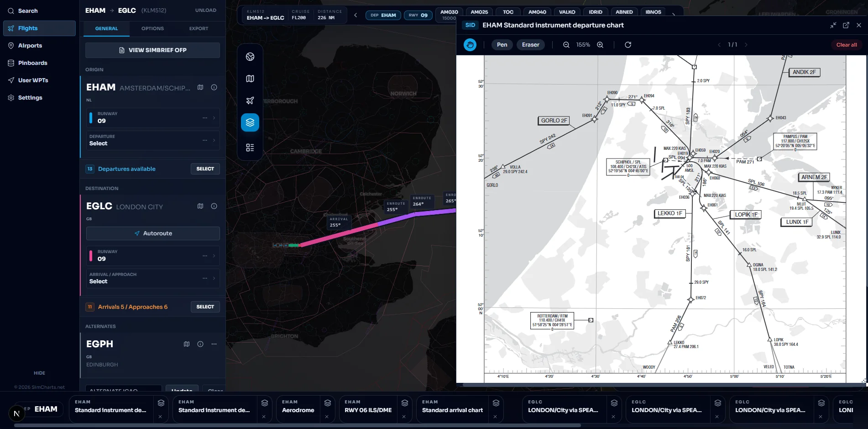Viewport: 868px width, 429px height.
Task: Toggle the layers button in map toolbar
Action: (250, 122)
